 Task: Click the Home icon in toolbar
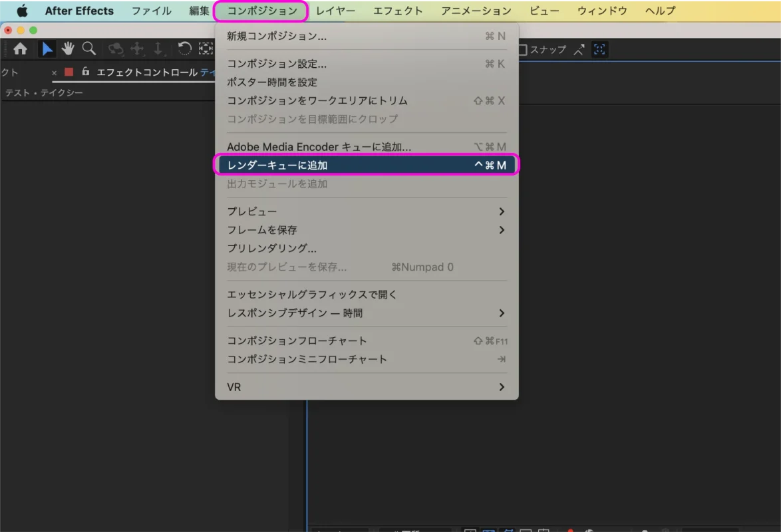point(21,49)
